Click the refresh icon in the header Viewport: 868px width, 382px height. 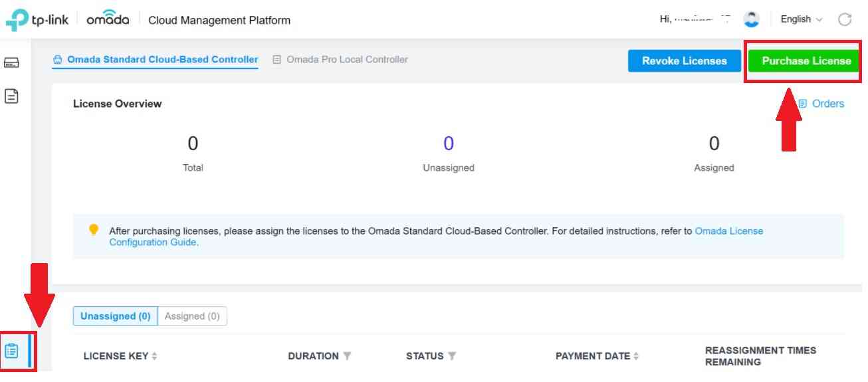(x=845, y=19)
